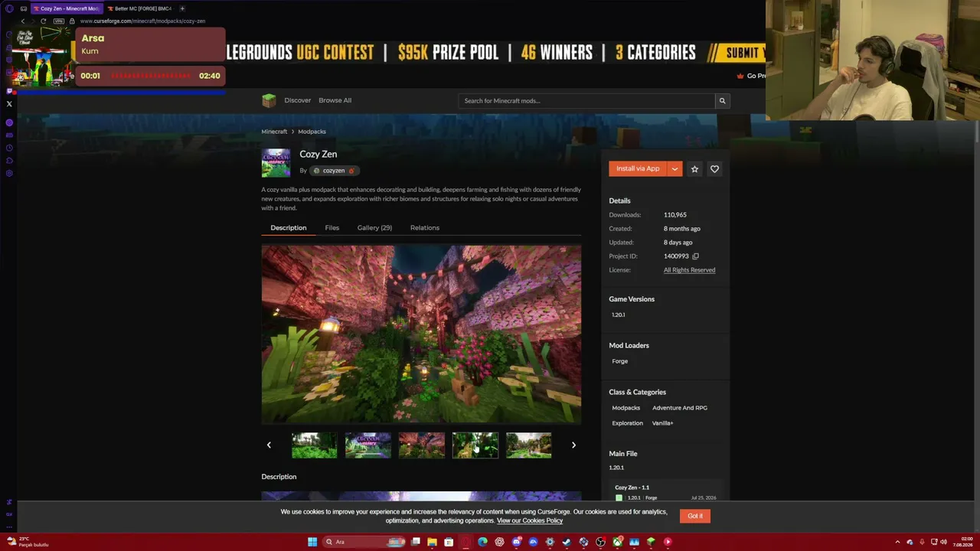Open the Relations tab

click(425, 228)
